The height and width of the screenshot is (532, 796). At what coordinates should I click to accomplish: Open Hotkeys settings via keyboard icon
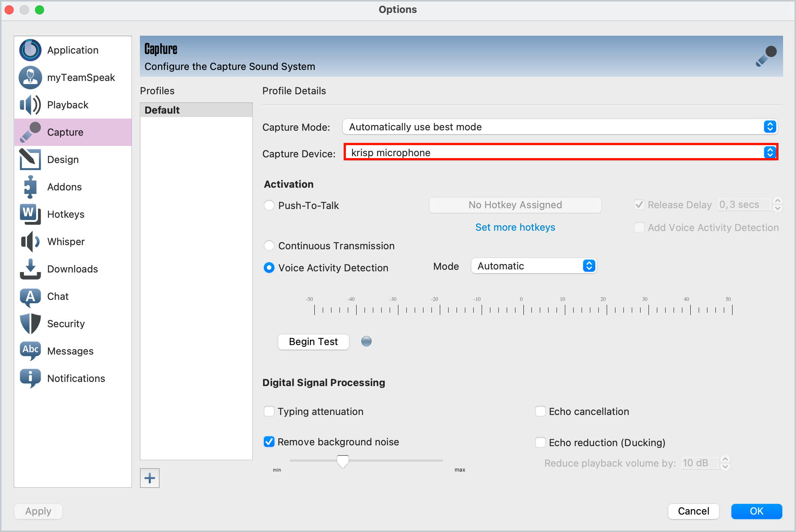coord(30,214)
